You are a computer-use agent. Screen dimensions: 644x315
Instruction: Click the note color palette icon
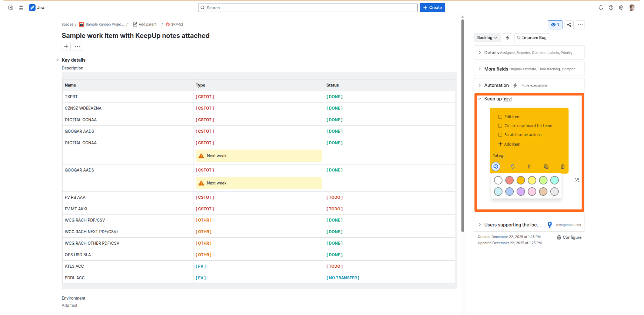[x=496, y=167]
